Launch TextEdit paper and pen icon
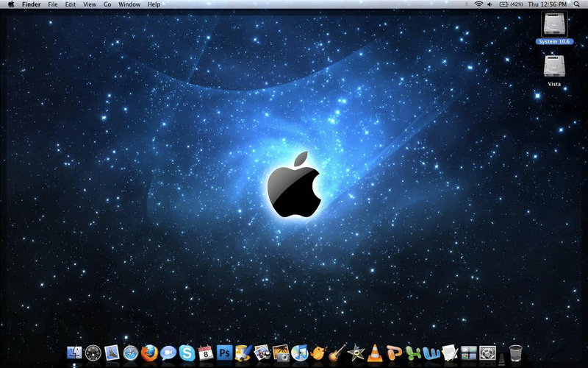This screenshot has height=368, width=588. tap(450, 353)
